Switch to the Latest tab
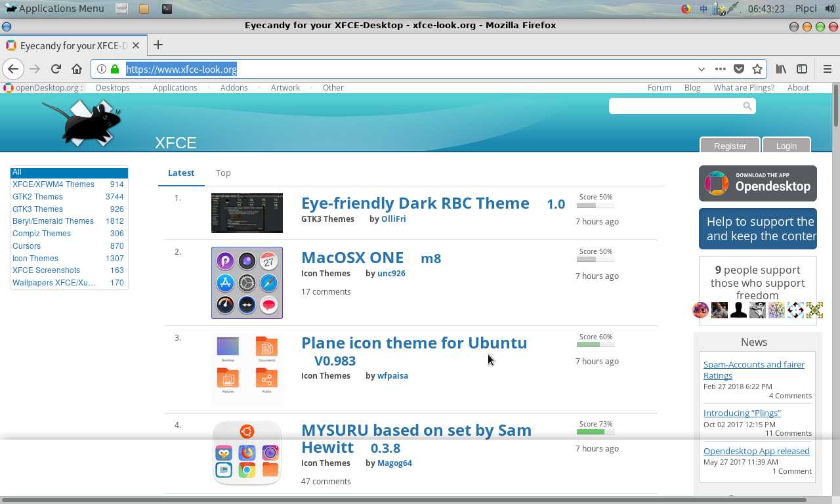The width and height of the screenshot is (840, 504). [181, 173]
